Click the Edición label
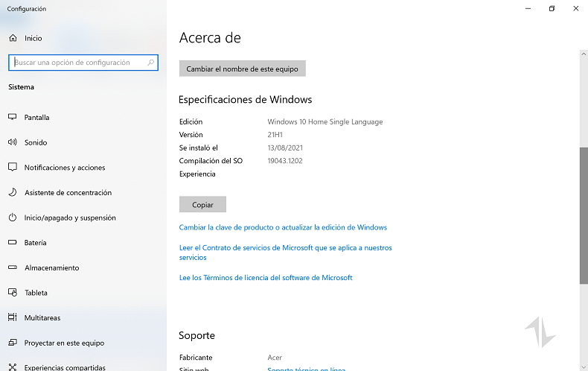 [191, 121]
